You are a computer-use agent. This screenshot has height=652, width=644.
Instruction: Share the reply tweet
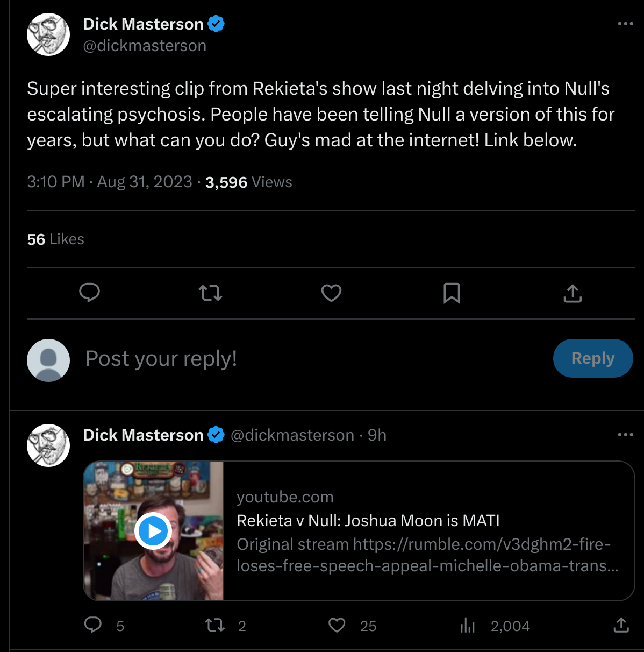[x=621, y=625]
